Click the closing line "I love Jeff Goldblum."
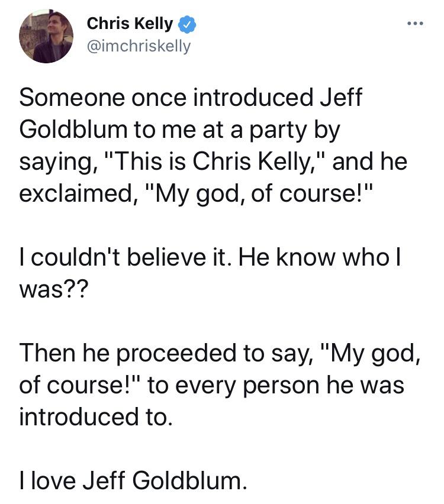This screenshot has height=504, width=444. 131,481
